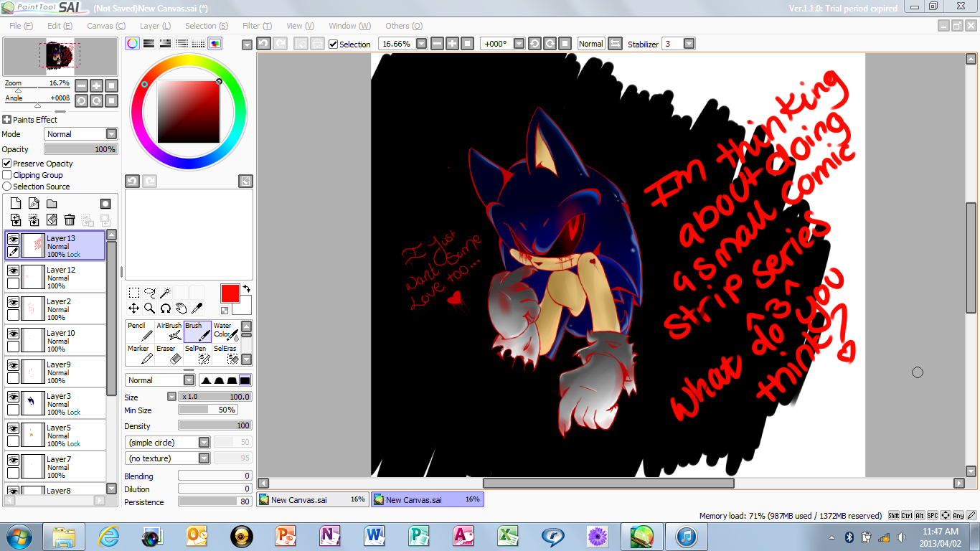
Task: Swap foreground and background colors
Action: (246, 288)
